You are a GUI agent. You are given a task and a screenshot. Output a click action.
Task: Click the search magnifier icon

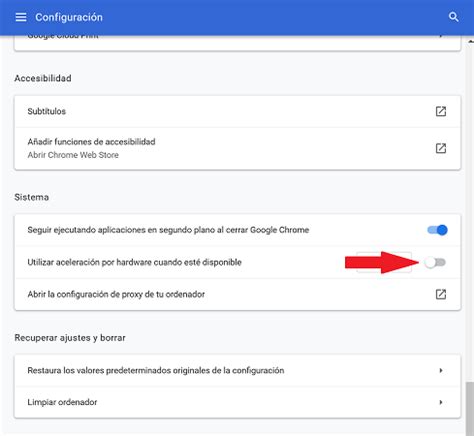click(453, 17)
